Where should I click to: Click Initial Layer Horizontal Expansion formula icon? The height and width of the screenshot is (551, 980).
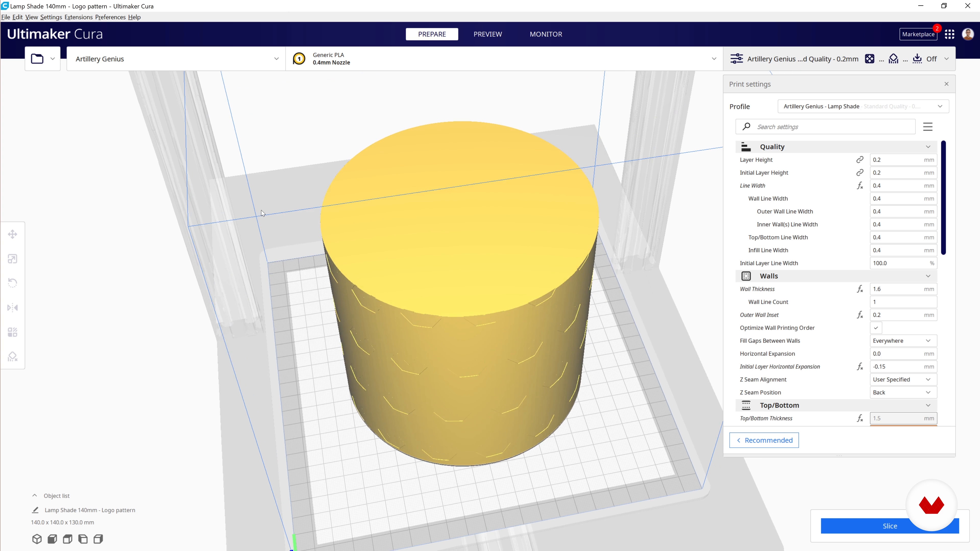click(x=860, y=367)
